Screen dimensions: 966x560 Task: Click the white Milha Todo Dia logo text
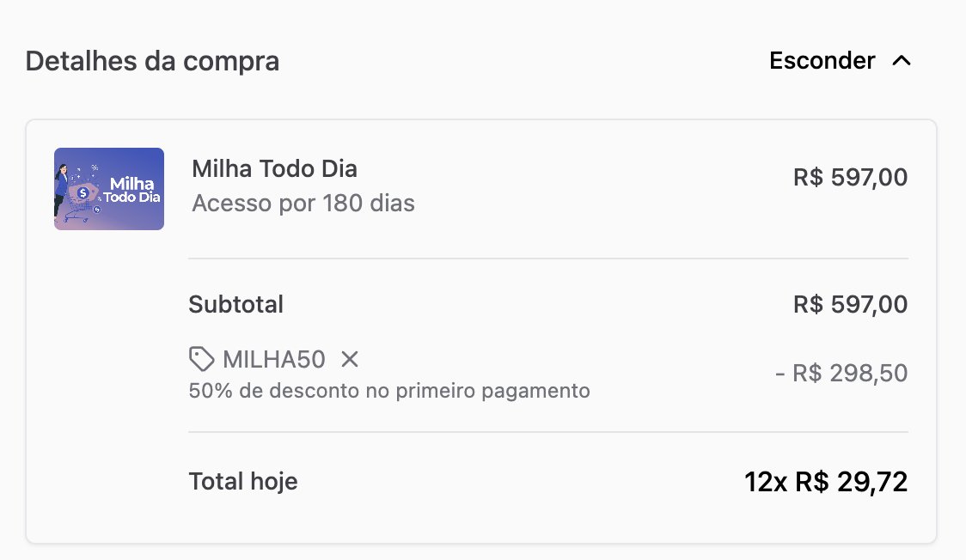[131, 190]
